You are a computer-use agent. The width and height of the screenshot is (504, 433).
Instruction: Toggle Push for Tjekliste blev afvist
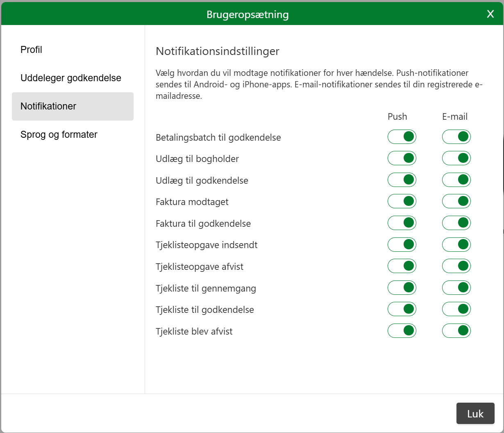point(402,330)
